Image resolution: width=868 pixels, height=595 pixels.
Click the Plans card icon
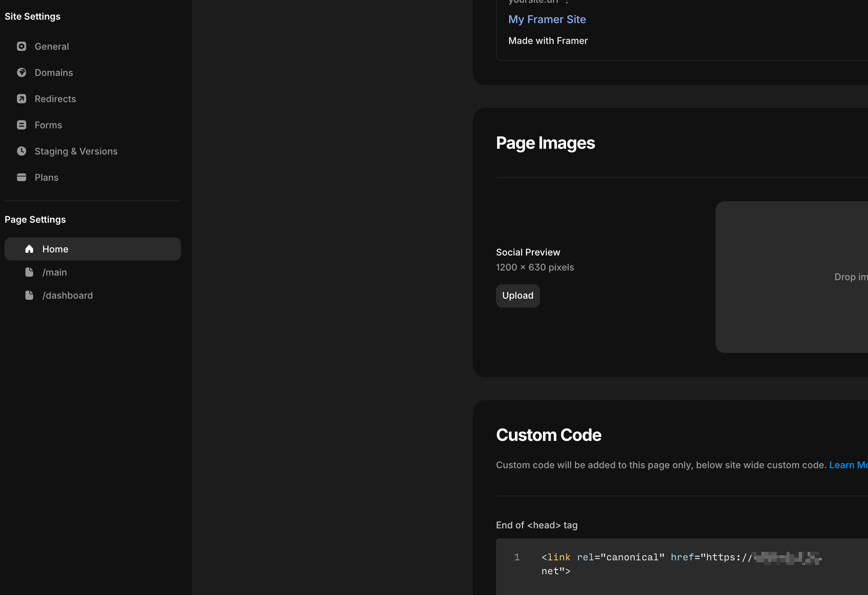tap(22, 177)
